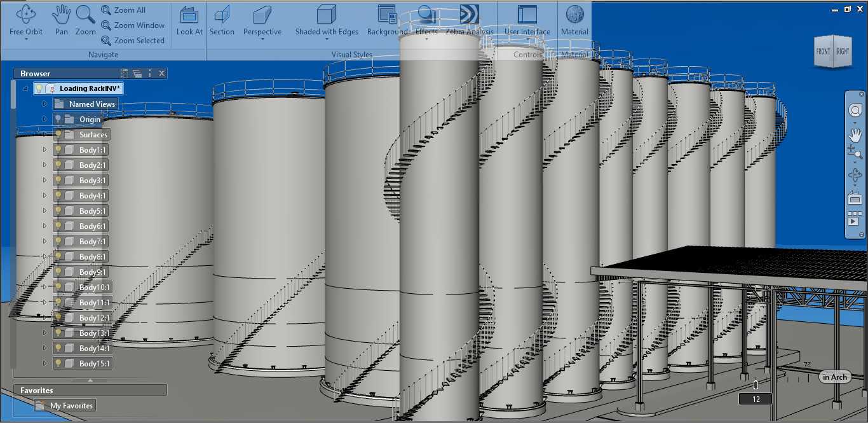868x423 pixels.
Task: Open ShowMotion from the navigation bar
Action: (x=855, y=219)
